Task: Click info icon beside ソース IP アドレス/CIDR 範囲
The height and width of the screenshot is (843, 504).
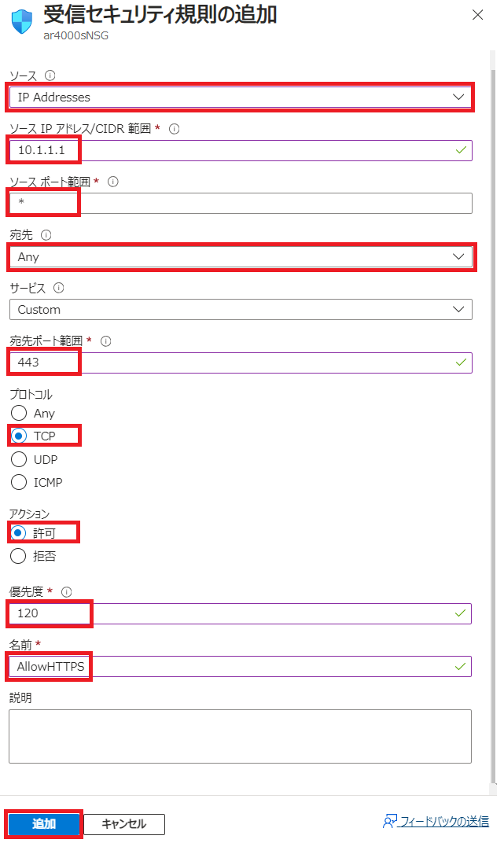Action: point(175,128)
